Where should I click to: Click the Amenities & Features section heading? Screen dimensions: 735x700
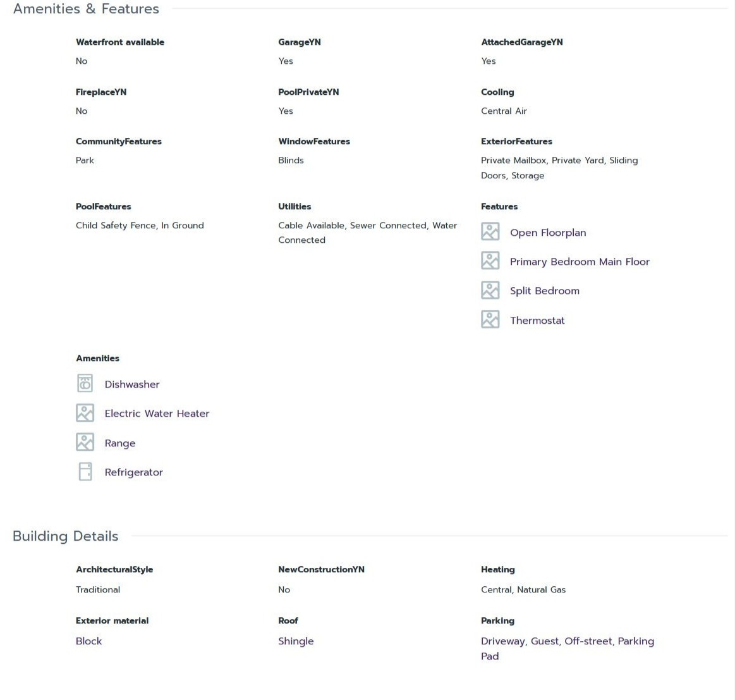click(x=86, y=9)
